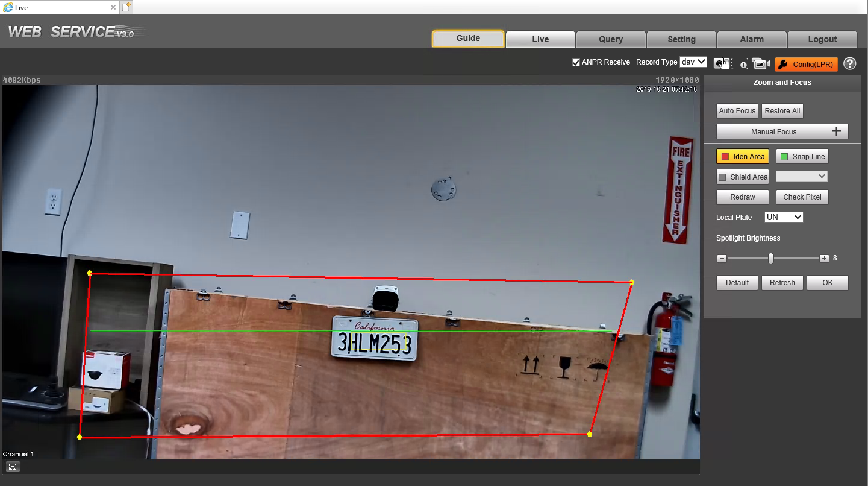Click the Spotlight Brightness slider handle
The width and height of the screenshot is (868, 486).
click(x=770, y=258)
